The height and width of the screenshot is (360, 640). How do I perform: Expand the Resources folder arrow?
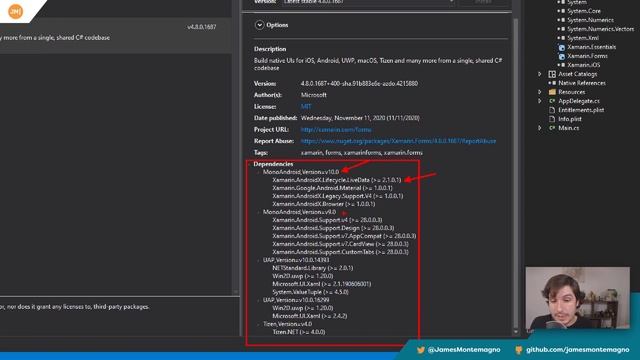(x=540, y=92)
